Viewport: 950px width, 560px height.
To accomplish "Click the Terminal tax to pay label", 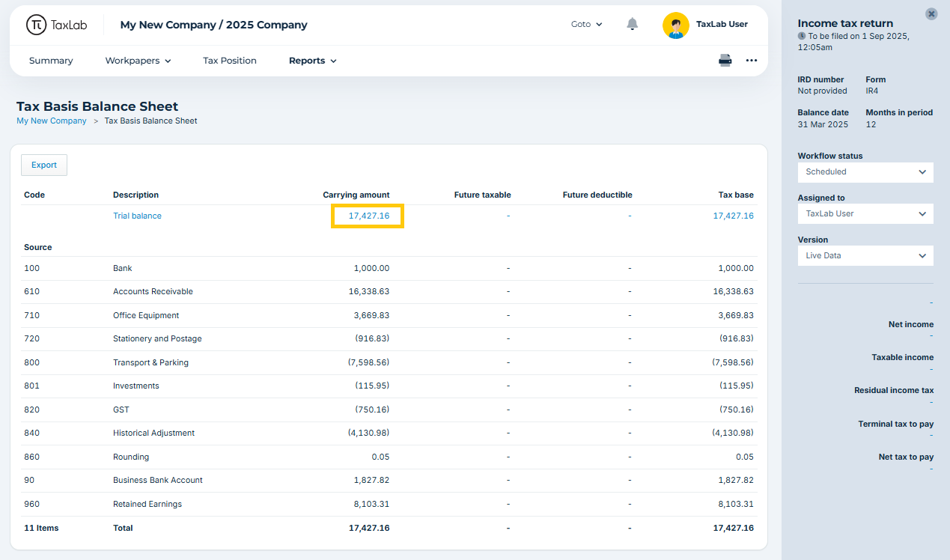I will [896, 424].
